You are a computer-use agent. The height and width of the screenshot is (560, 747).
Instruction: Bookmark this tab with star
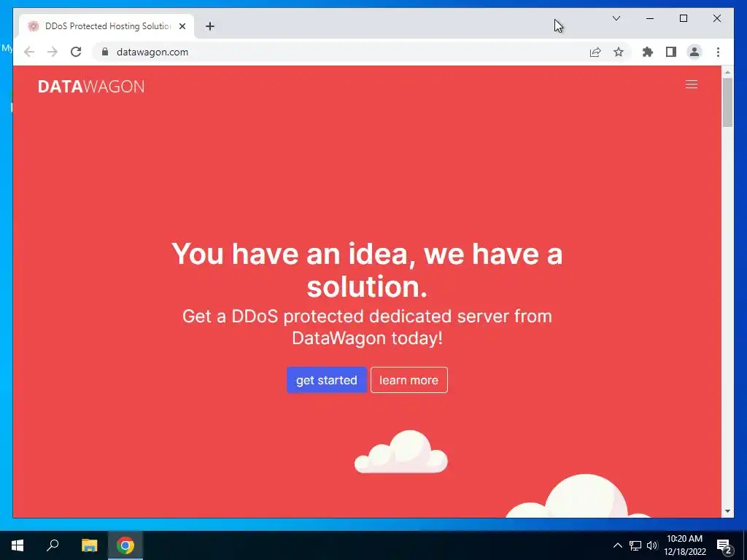click(x=619, y=52)
